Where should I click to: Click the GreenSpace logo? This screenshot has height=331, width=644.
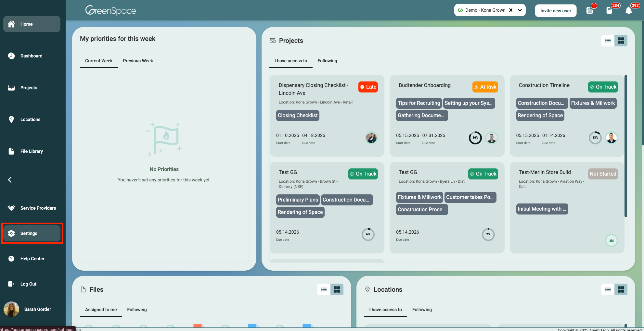[x=110, y=10]
